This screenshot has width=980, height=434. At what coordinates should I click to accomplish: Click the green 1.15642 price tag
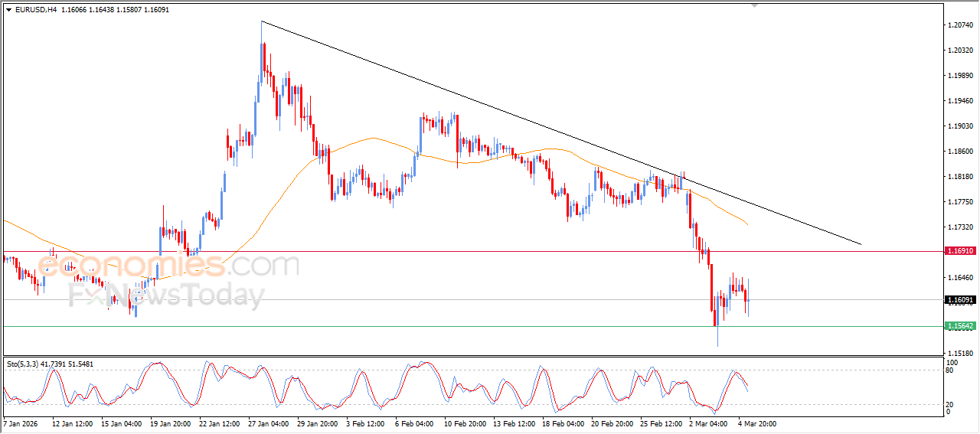pos(960,326)
